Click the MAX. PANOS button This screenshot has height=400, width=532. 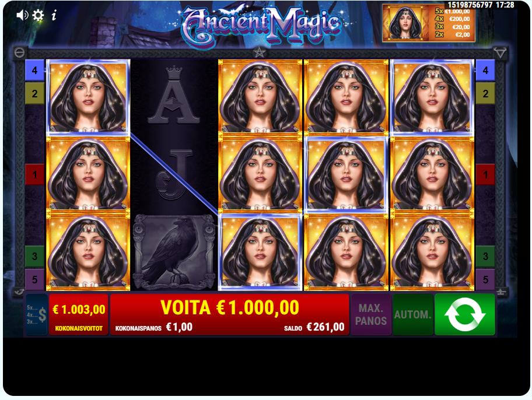point(371,314)
